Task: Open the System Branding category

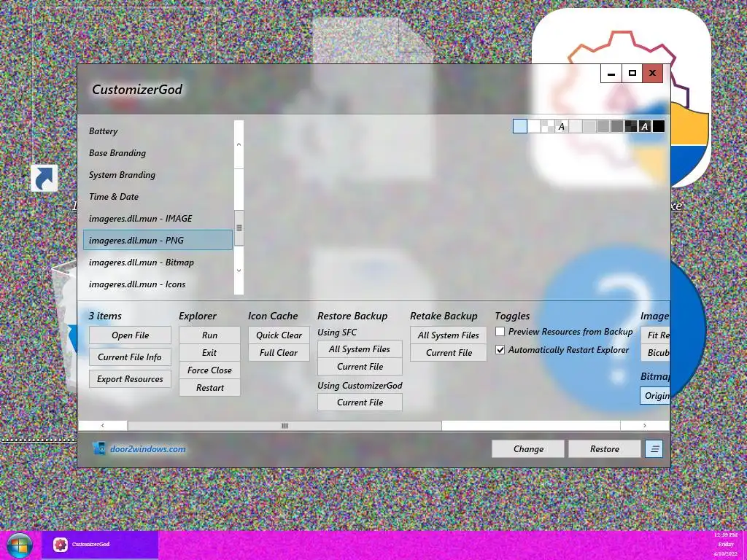Action: tap(158, 175)
